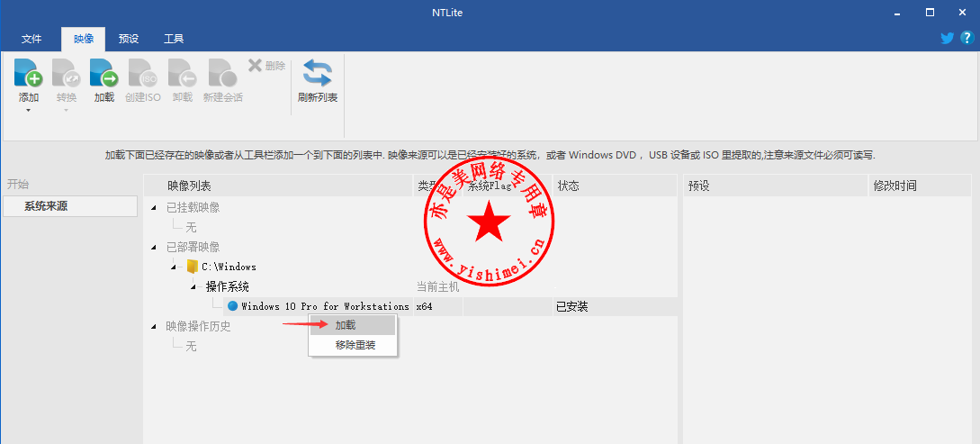
Task: Collapse the 操作系统 tree node
Action: pyautogui.click(x=193, y=287)
